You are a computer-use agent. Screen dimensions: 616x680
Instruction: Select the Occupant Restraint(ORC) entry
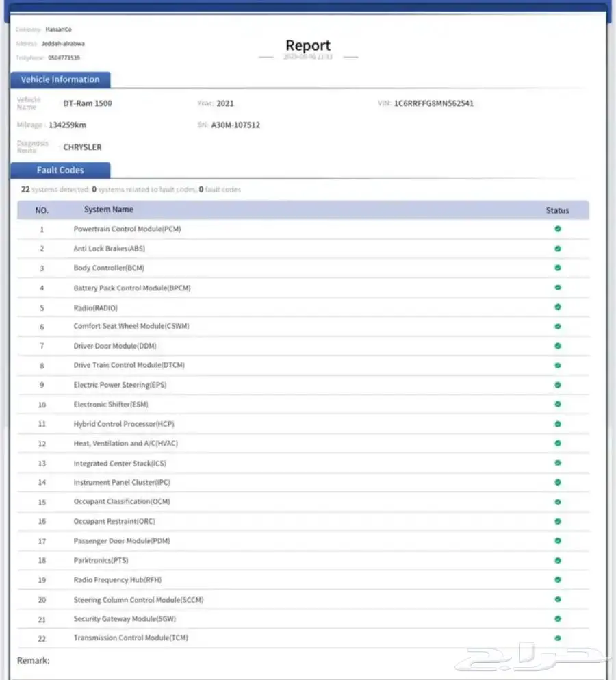click(x=114, y=522)
